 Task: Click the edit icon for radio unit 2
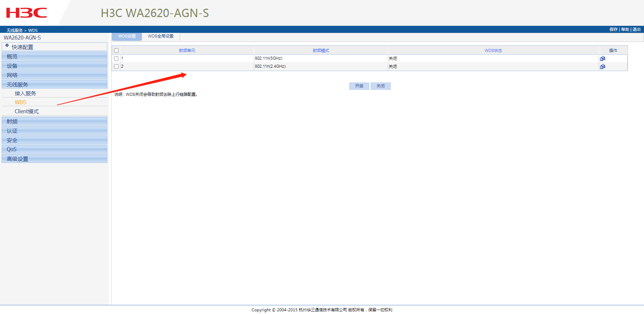pos(602,66)
